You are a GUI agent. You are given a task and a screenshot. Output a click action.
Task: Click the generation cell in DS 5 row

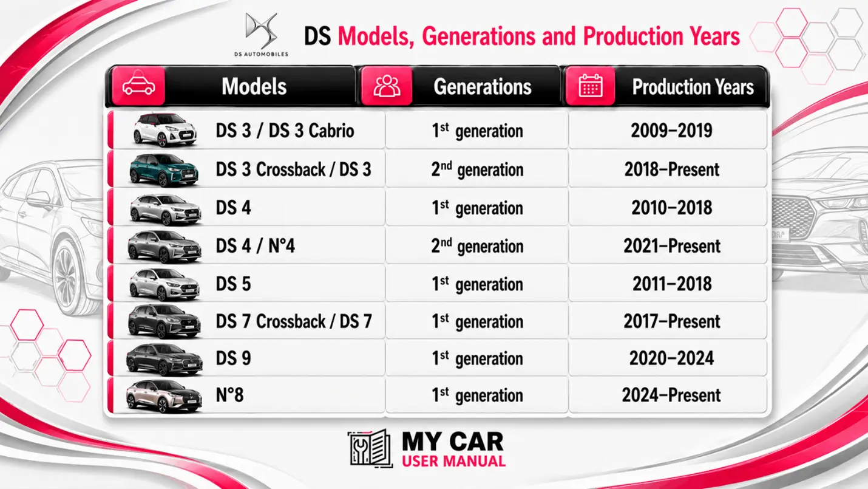click(x=477, y=284)
